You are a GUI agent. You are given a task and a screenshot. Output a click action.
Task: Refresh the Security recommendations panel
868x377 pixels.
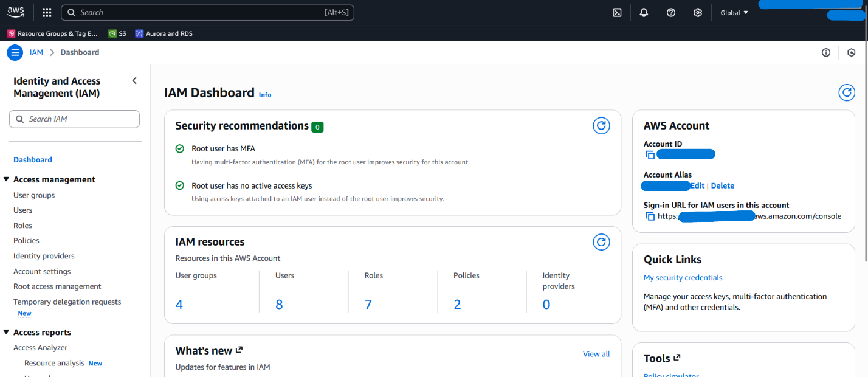point(601,126)
